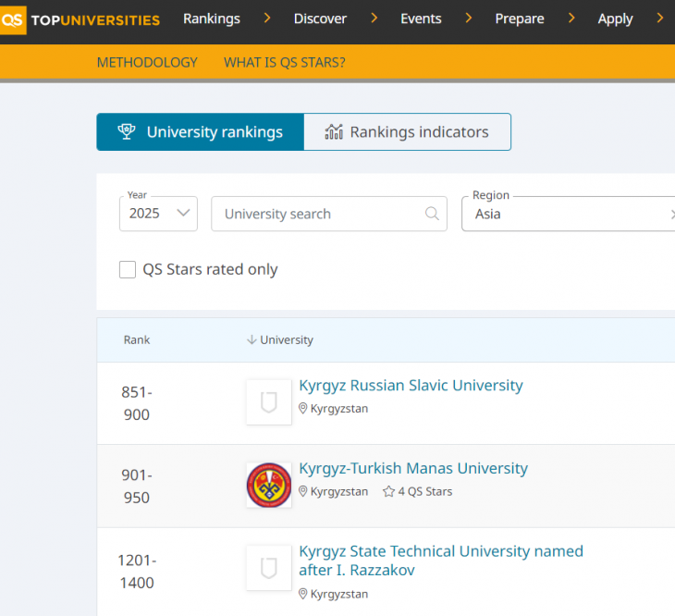Screen dimensions: 675x616
Task: Open Kyrgyz-Turkish Manas University page link
Action: tap(413, 469)
